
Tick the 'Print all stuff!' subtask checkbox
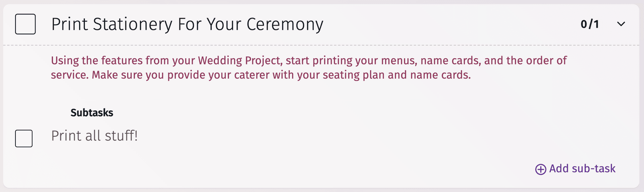[x=24, y=138]
